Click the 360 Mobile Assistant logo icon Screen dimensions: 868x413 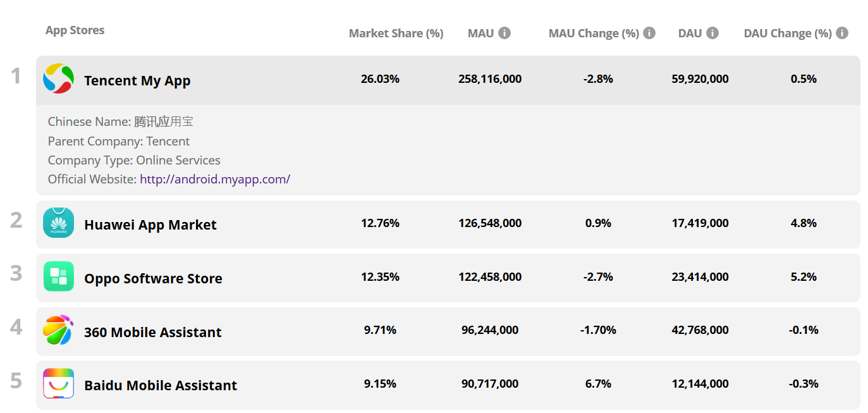click(x=58, y=330)
